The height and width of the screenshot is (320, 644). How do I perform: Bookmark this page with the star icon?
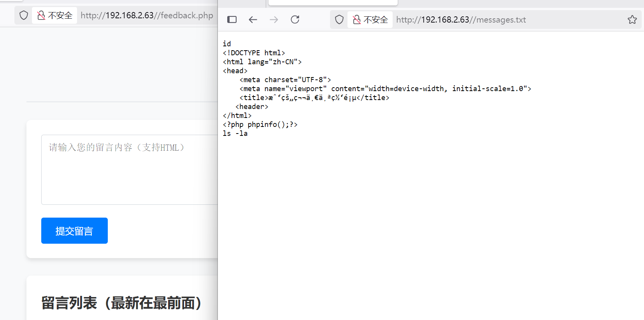pos(632,19)
